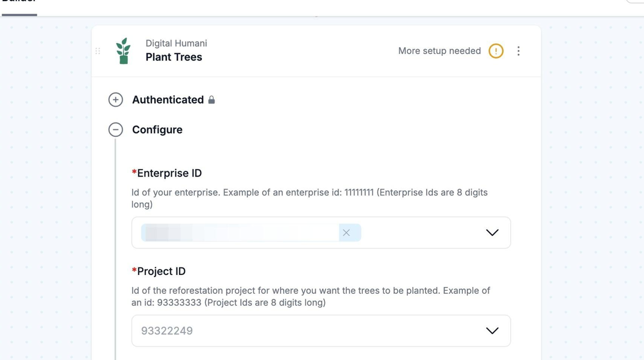Open the Enterprise ID dropdown arrow
The height and width of the screenshot is (360, 644).
[492, 233]
